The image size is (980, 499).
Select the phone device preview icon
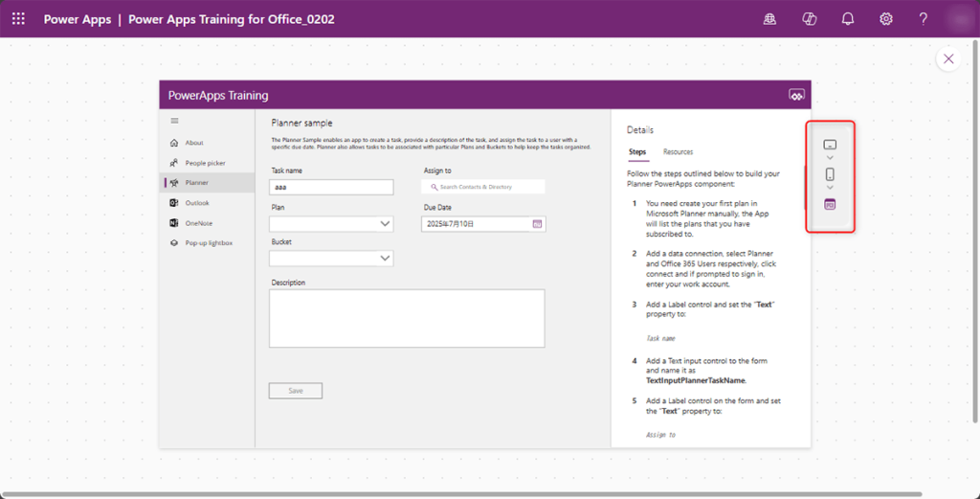tap(830, 174)
